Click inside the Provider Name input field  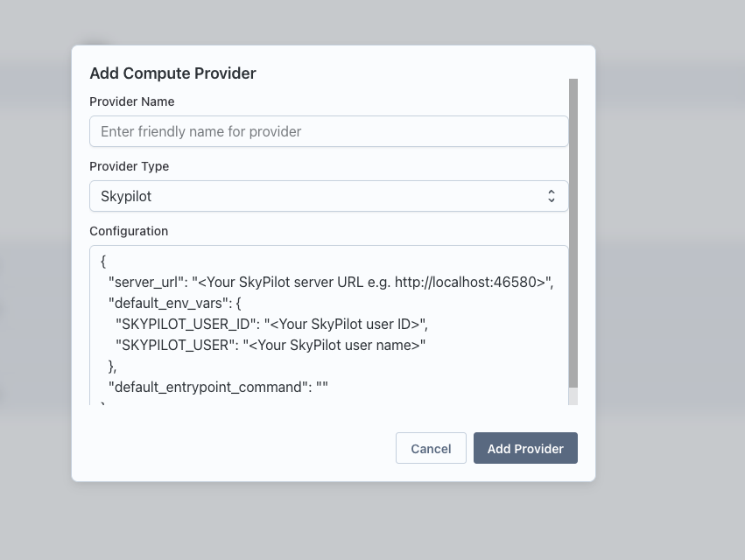328,131
